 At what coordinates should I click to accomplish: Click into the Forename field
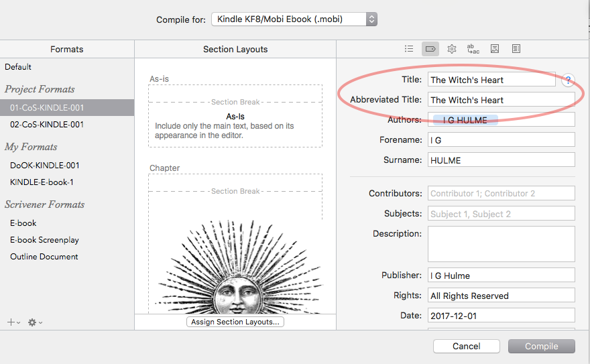pos(501,140)
